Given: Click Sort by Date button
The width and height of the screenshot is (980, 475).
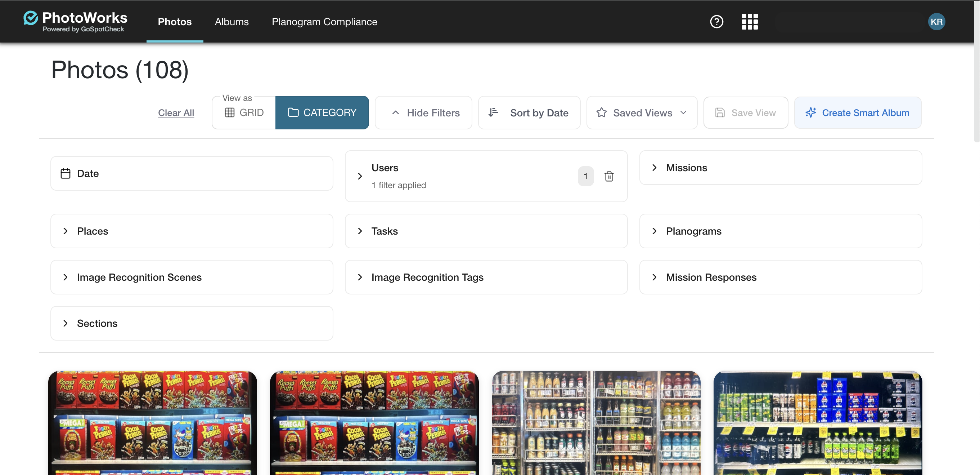Looking at the screenshot, I should (529, 112).
